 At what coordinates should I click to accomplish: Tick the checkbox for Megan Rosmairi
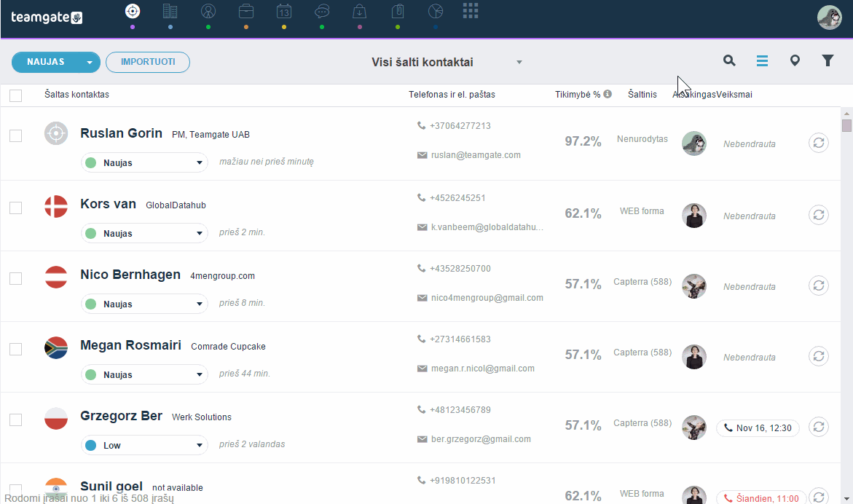coord(16,349)
